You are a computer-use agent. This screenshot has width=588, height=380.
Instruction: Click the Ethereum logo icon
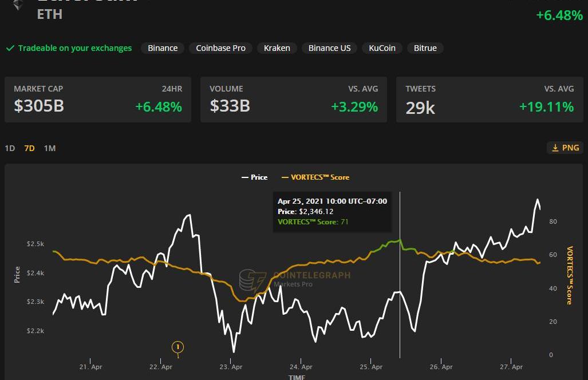(x=18, y=5)
